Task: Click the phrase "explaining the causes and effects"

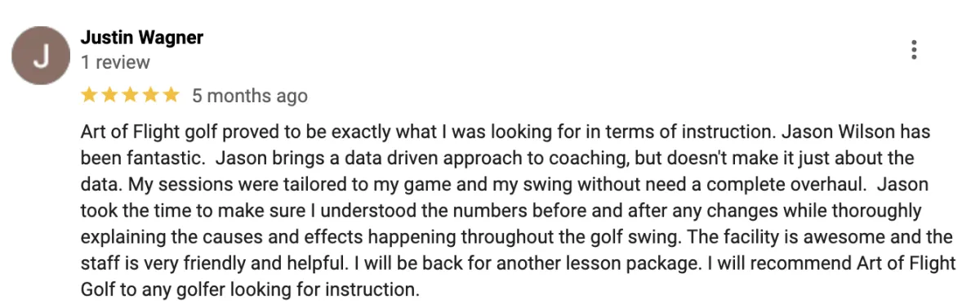Action: (x=196, y=237)
